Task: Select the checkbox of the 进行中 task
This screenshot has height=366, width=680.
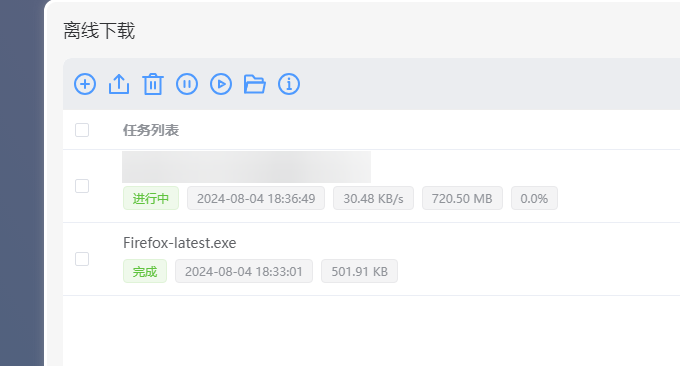Action: (x=82, y=186)
